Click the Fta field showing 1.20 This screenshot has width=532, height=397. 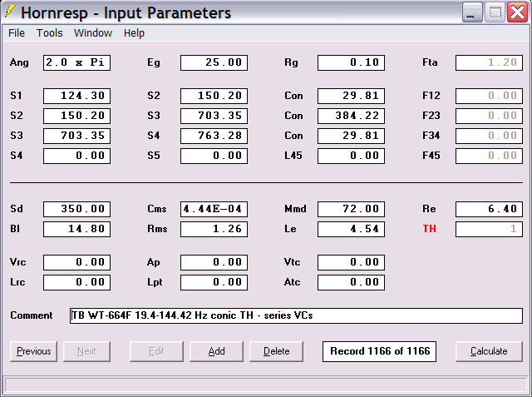[489, 62]
